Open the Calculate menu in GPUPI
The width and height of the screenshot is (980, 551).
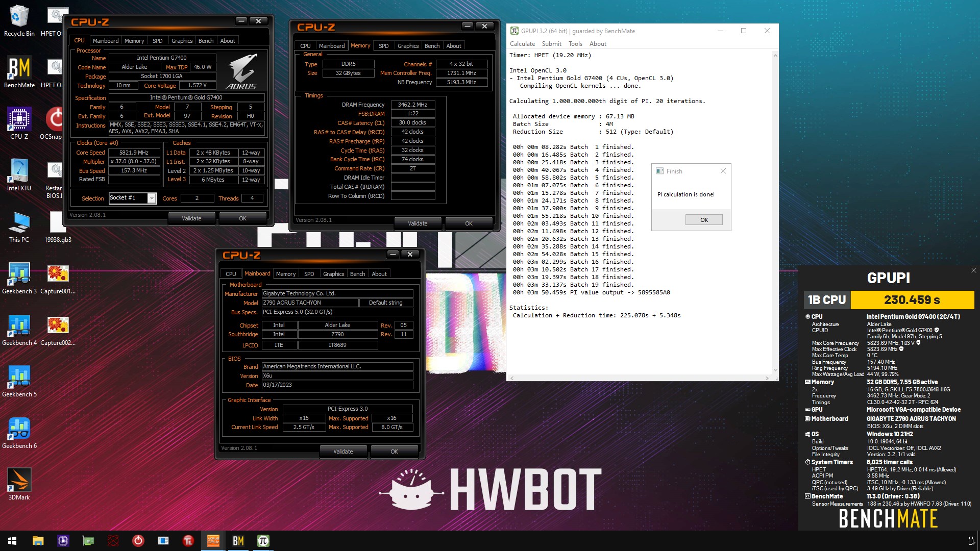tap(522, 44)
